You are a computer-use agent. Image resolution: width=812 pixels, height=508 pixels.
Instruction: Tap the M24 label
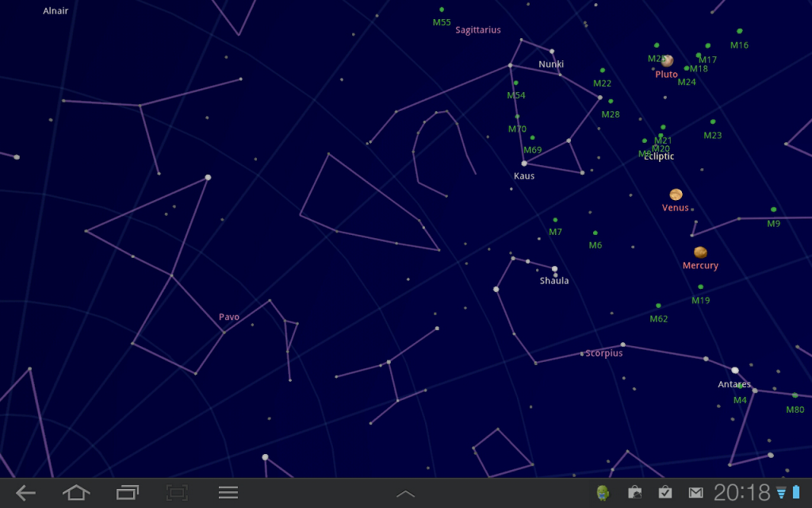(x=687, y=82)
